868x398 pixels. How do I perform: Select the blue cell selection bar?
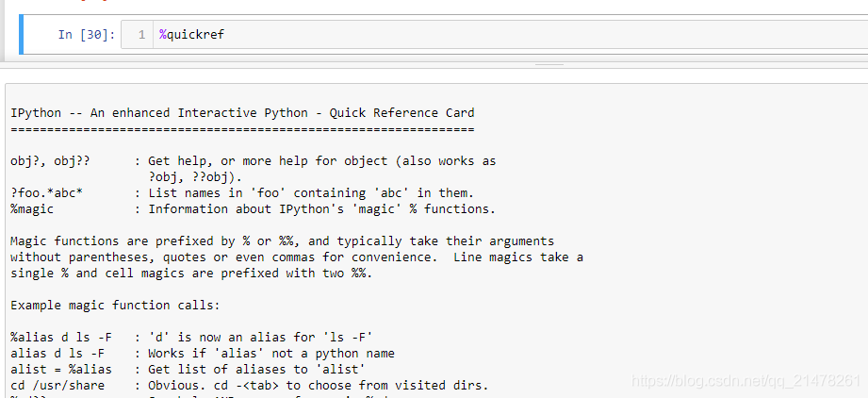(22, 35)
